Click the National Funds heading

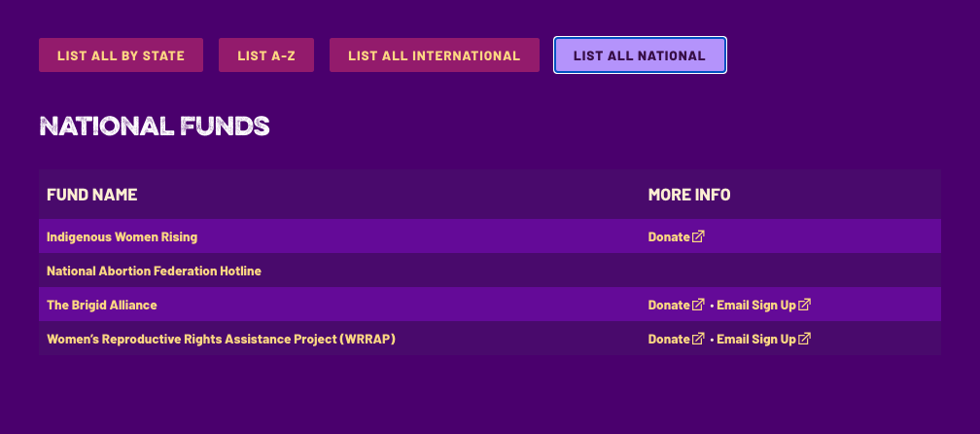(x=155, y=127)
